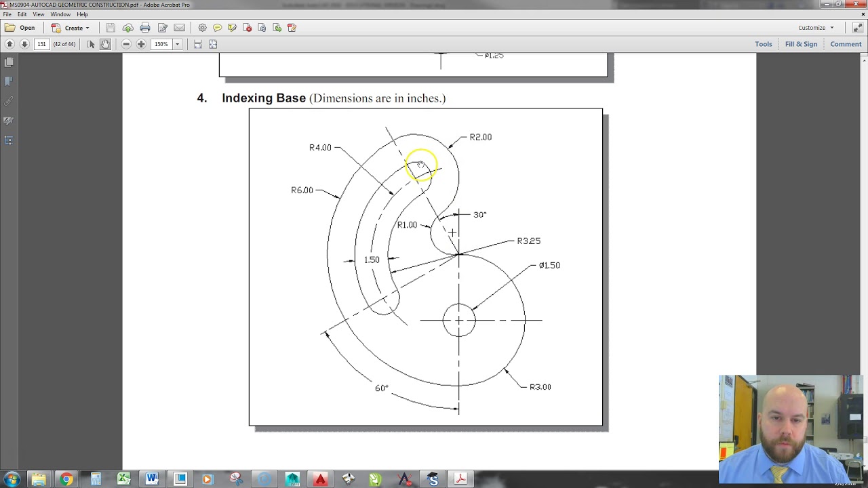Open the Window menu
868x488 pixels.
click(60, 14)
